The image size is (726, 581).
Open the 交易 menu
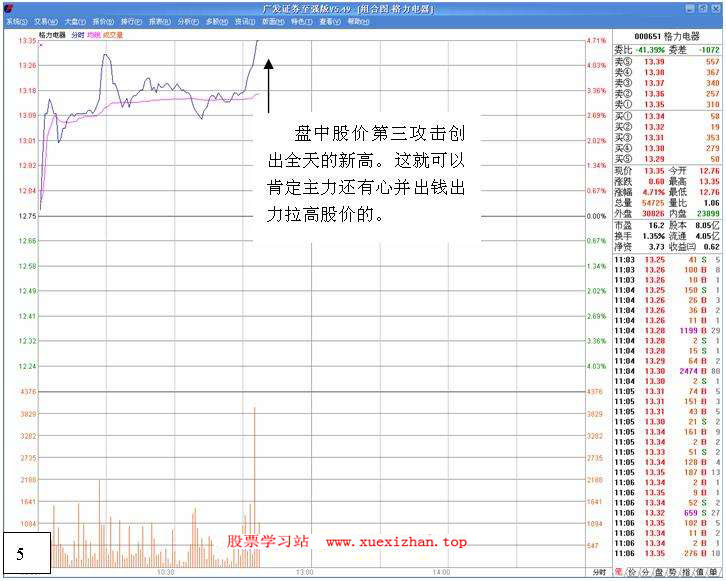(46, 22)
